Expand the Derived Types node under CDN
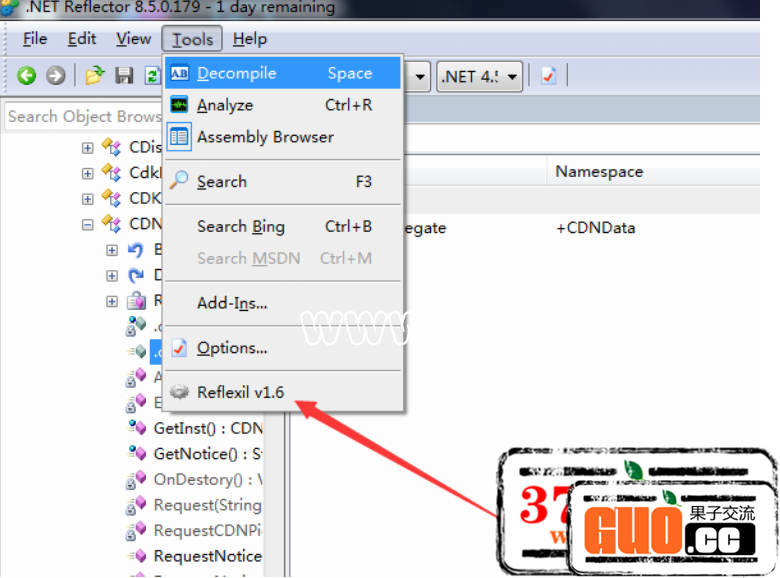The width and height of the screenshot is (780, 578). 112,276
